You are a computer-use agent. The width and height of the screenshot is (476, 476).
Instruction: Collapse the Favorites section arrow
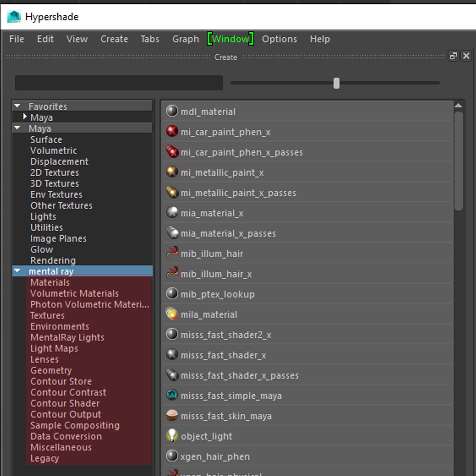(x=17, y=106)
